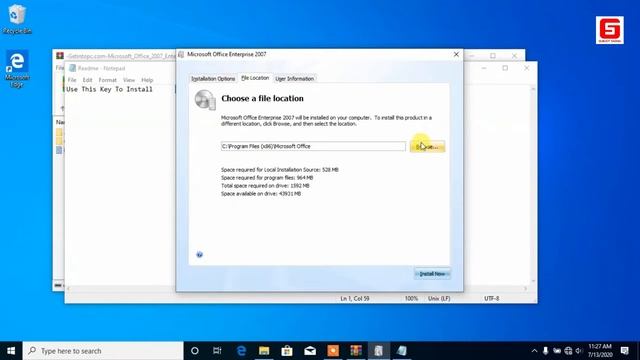Close the Office Enterprise 2007 setup dialog
This screenshot has width=640, height=360.
pos(456,54)
